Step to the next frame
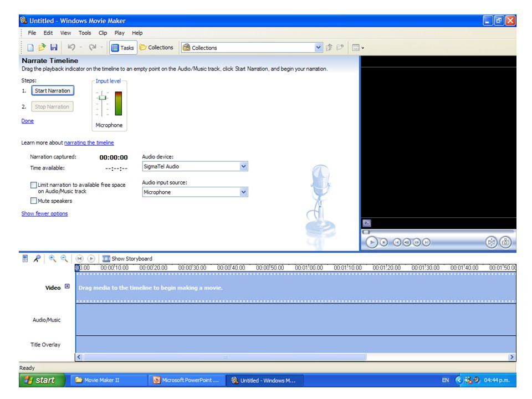The height and width of the screenshot is (399, 532). pos(417,242)
